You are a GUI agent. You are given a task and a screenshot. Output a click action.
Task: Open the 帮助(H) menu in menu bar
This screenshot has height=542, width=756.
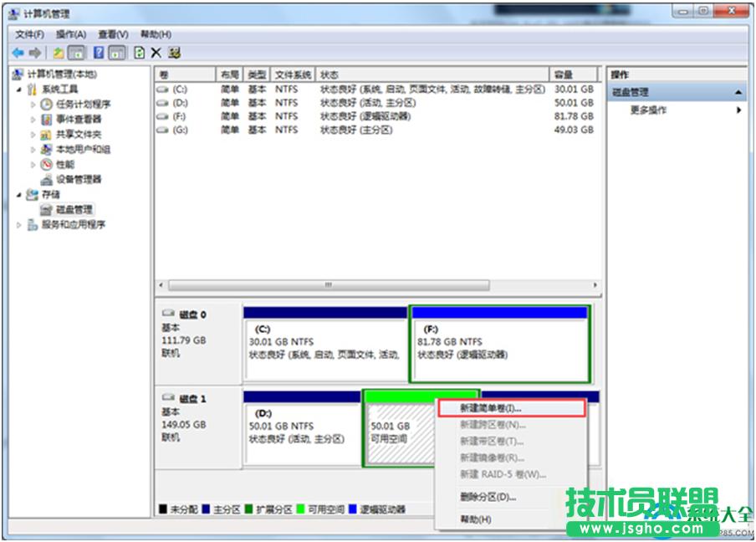pyautogui.click(x=156, y=34)
